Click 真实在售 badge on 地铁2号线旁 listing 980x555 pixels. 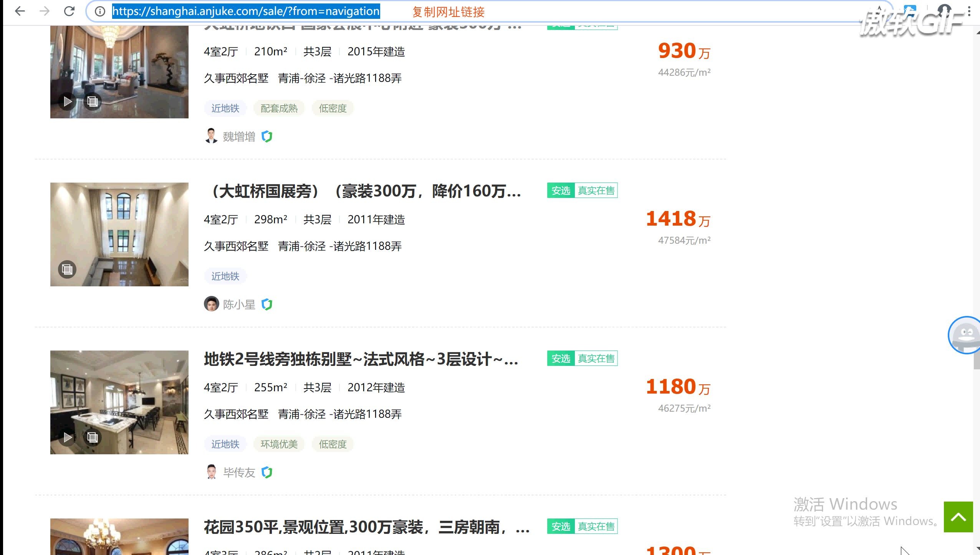[x=596, y=358]
